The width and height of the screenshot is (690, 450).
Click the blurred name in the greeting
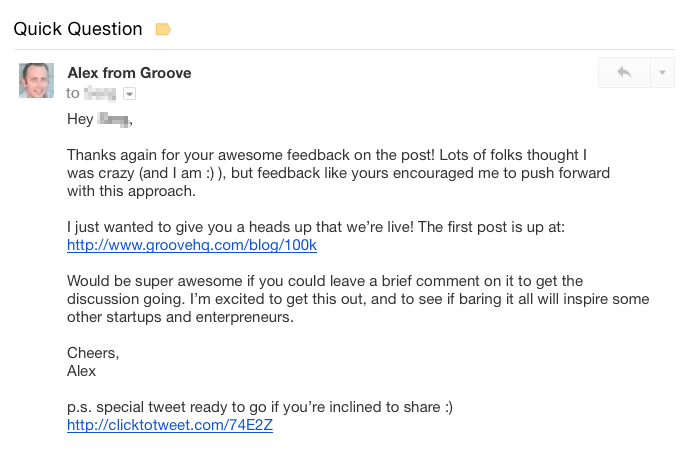113,120
